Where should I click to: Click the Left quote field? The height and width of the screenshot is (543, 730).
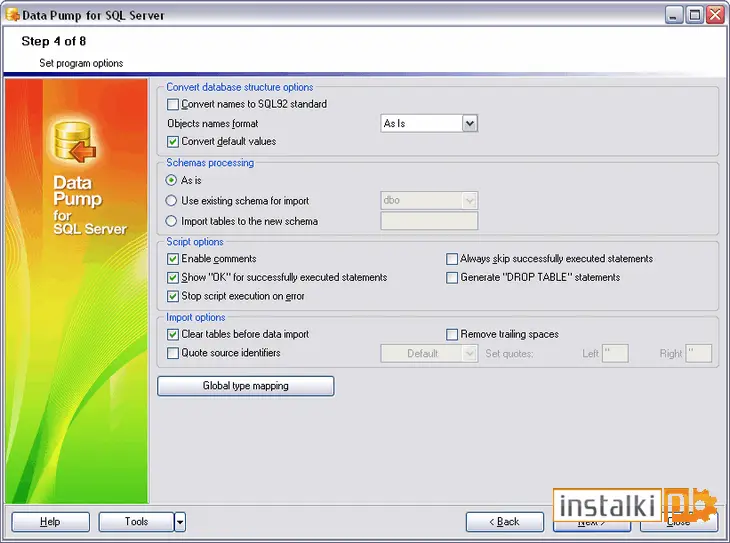(x=615, y=353)
